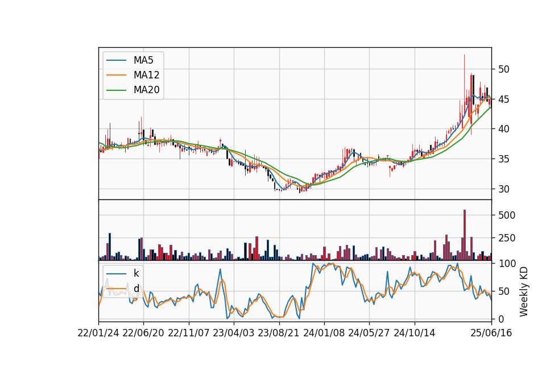Click the tallest volume bar above 500
Image resolution: width=546 pixels, height=392 pixels.
click(x=465, y=235)
